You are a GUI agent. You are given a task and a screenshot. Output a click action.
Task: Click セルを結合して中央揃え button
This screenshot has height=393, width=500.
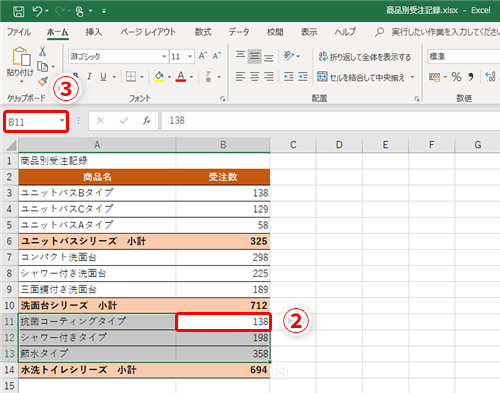coord(361,77)
